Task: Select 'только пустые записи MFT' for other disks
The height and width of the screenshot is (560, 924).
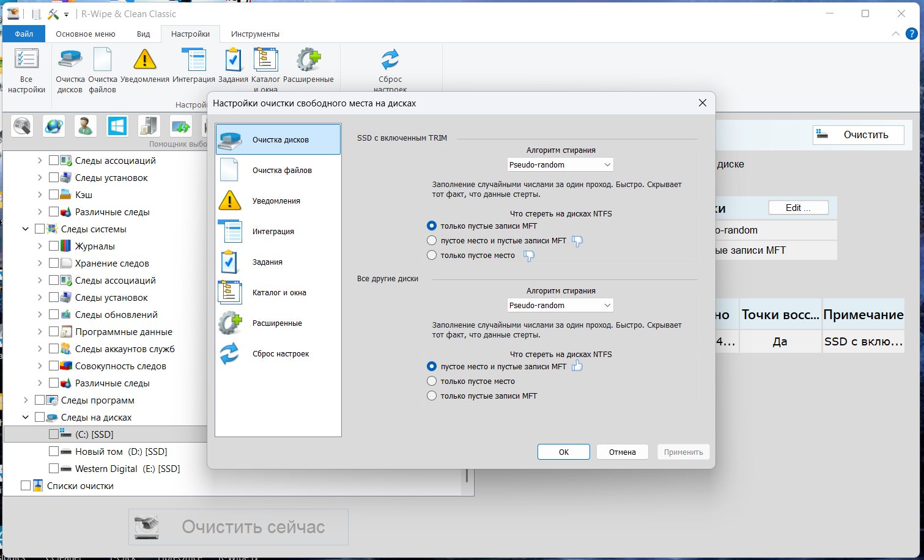Action: tap(432, 396)
